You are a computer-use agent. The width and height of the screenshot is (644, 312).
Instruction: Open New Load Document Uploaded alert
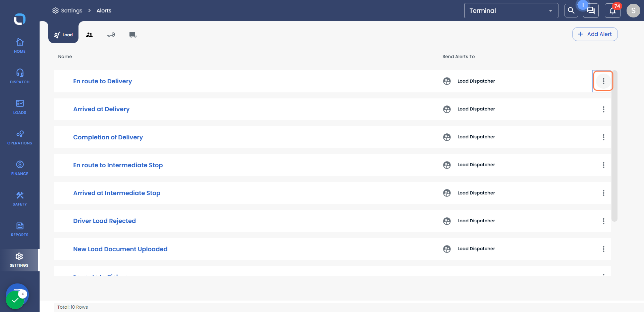120,249
